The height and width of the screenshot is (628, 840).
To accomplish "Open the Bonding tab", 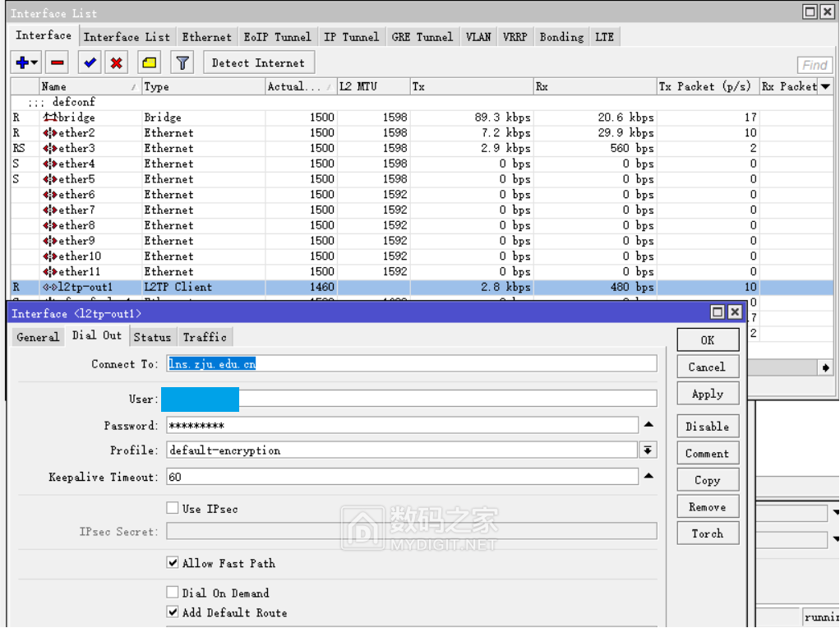I will tap(561, 37).
